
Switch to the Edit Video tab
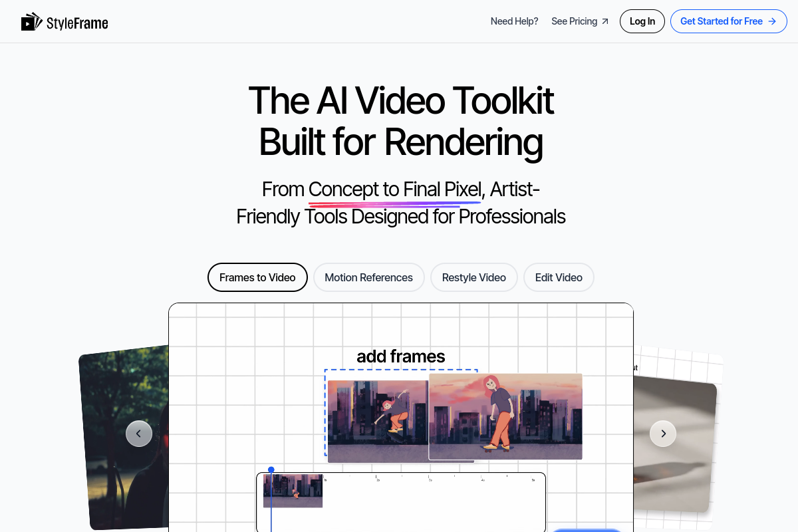[x=559, y=277]
